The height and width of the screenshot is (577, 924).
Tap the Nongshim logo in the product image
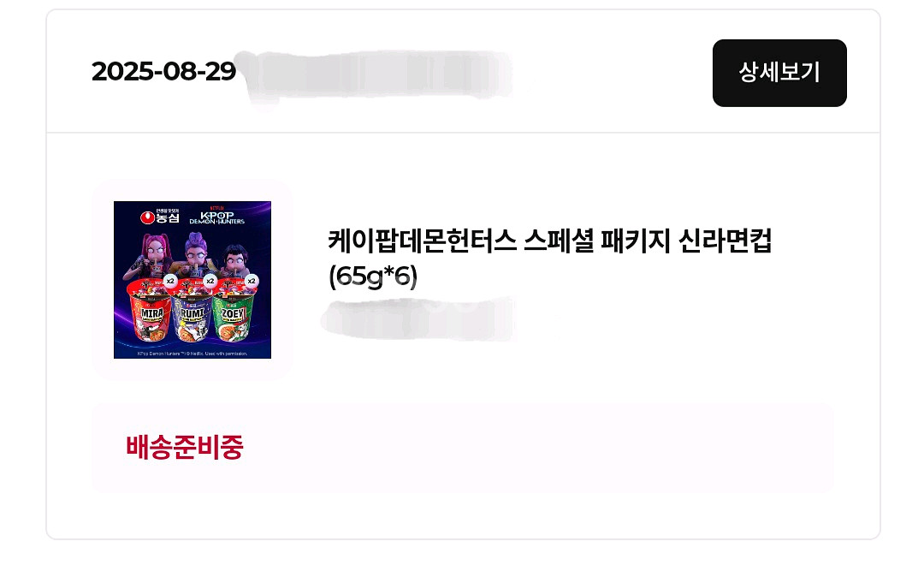click(x=160, y=217)
